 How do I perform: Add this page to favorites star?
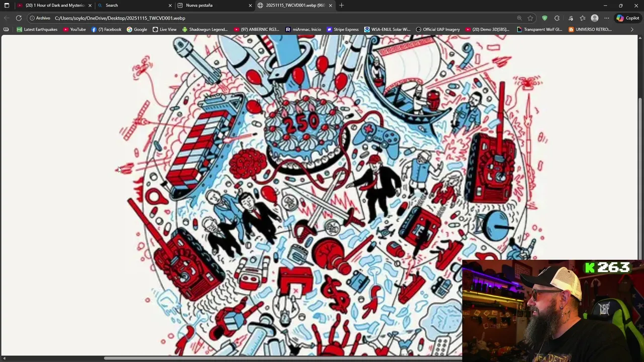point(530,18)
